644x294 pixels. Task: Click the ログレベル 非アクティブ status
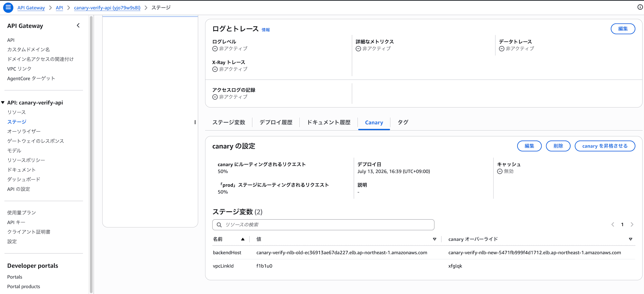point(230,49)
